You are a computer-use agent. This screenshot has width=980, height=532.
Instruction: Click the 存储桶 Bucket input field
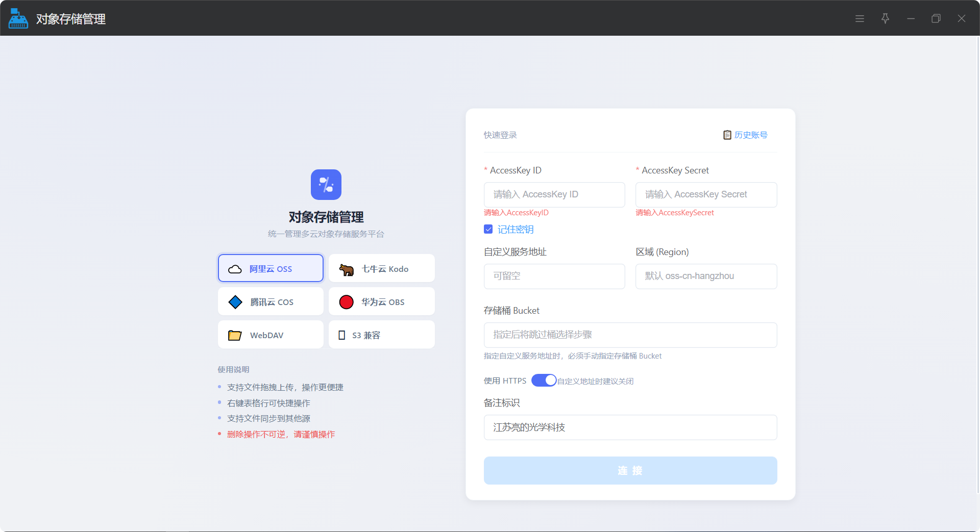click(630, 335)
